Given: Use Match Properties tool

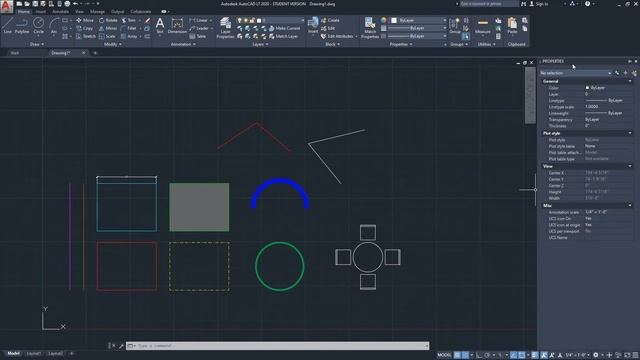Looking at the screenshot, I should (x=370, y=28).
